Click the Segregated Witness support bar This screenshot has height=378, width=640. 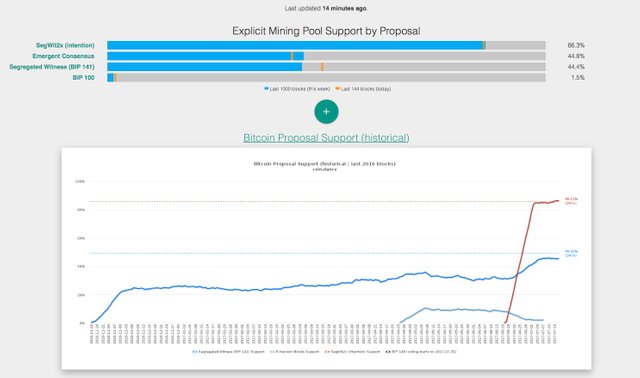[327, 67]
